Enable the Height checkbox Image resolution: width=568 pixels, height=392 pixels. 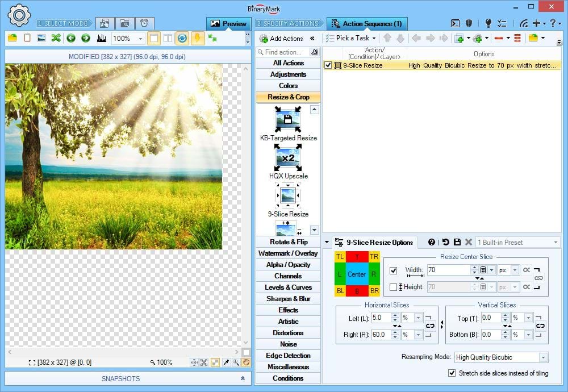point(394,287)
